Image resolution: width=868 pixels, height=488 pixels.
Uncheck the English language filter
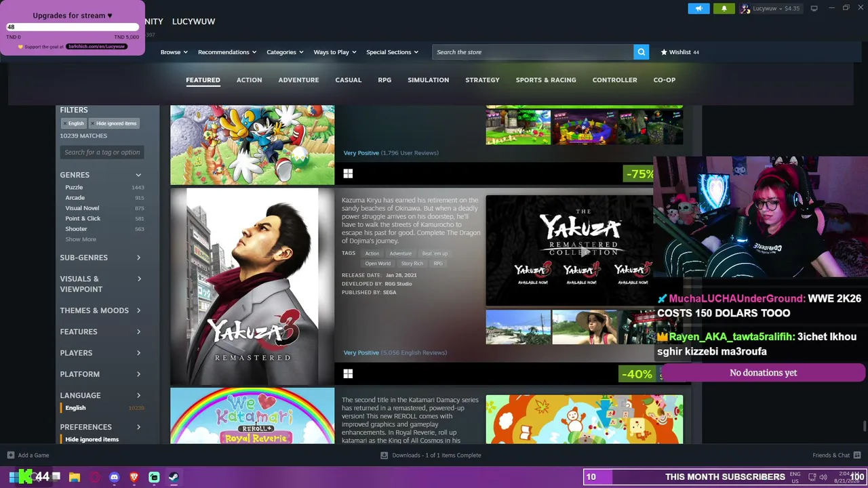(x=75, y=408)
